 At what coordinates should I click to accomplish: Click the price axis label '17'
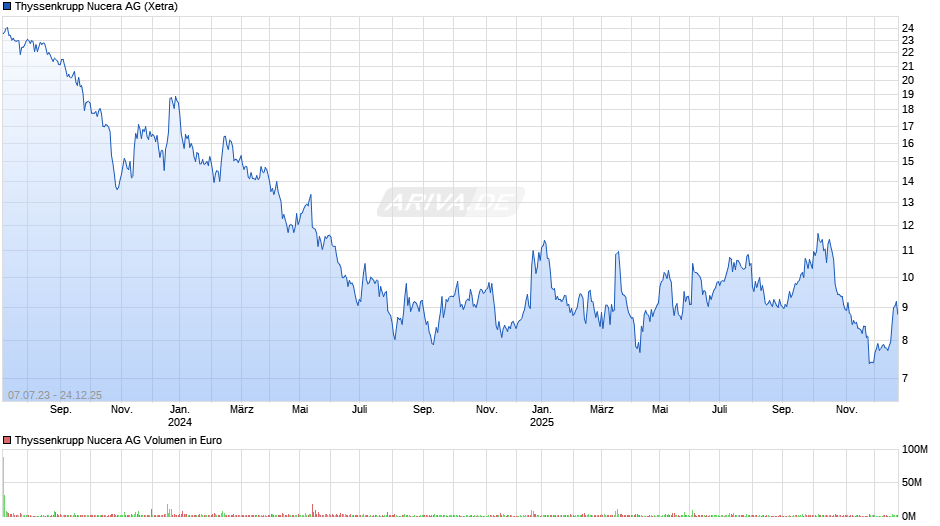pos(908,127)
